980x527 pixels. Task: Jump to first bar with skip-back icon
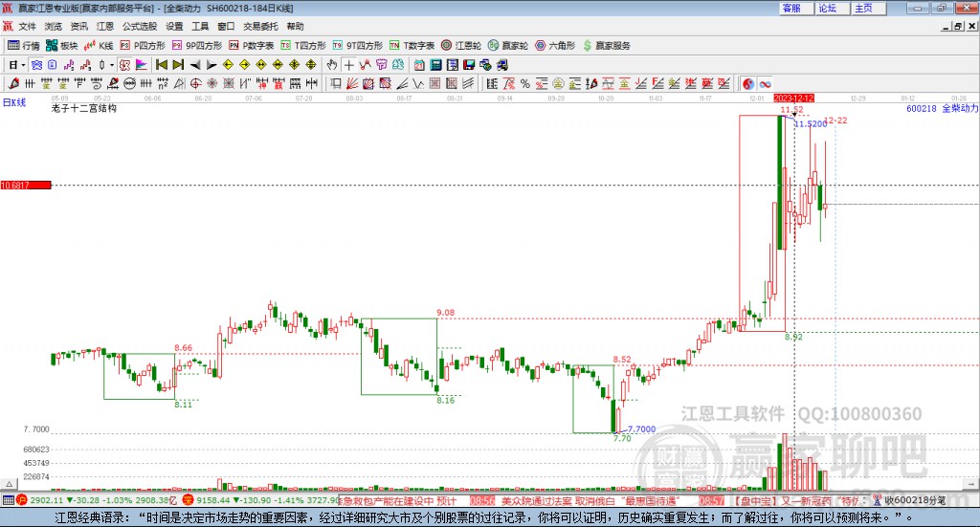pos(161,65)
